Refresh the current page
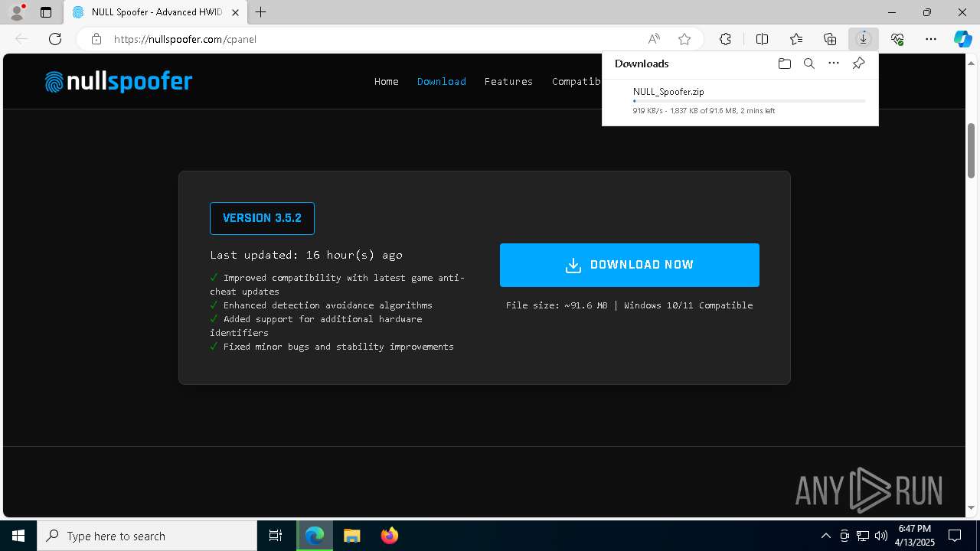 tap(55, 39)
